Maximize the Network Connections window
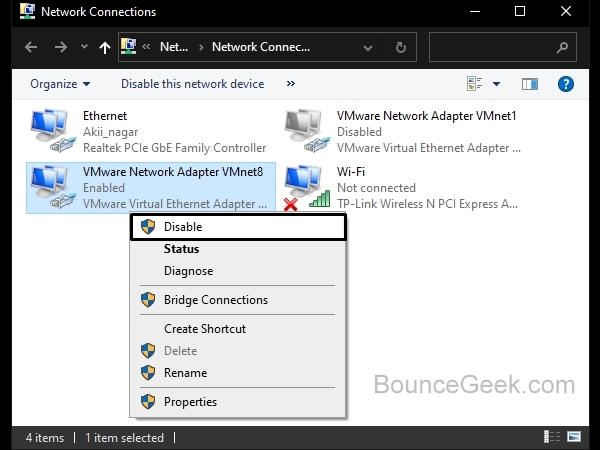This screenshot has height=450, width=600. coord(520,11)
